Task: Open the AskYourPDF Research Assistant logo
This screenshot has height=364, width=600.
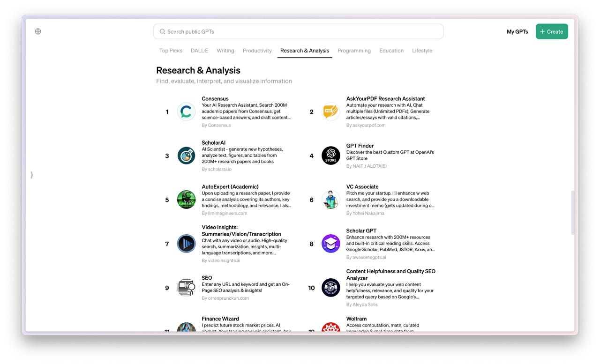Action: point(330,111)
